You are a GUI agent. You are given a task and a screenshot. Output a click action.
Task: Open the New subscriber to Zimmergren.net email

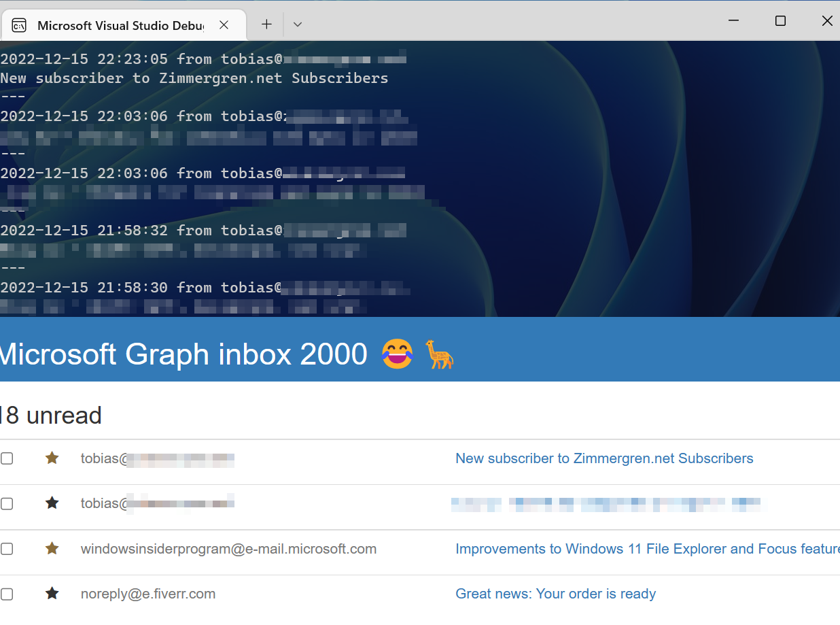[x=604, y=458]
